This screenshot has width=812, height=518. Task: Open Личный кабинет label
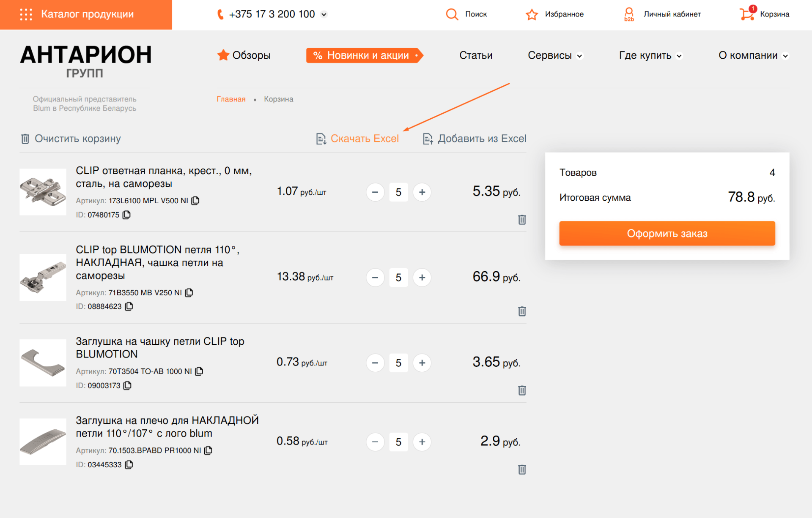(672, 14)
